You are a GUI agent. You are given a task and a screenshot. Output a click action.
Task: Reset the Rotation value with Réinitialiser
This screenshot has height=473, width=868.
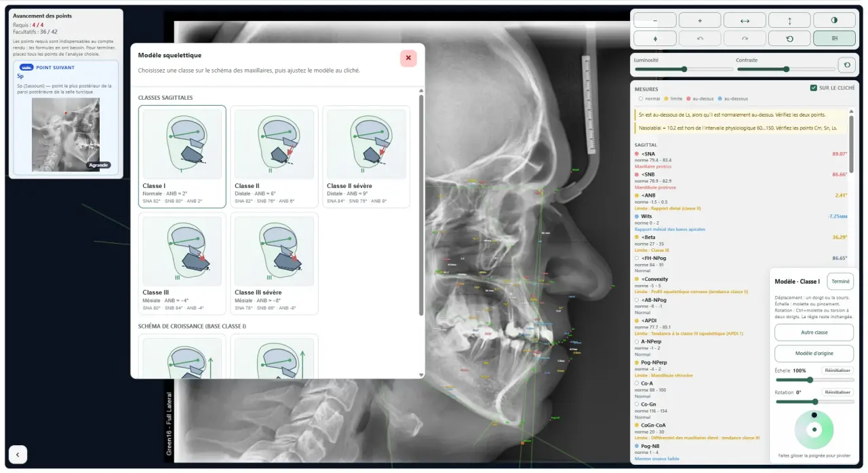837,392
